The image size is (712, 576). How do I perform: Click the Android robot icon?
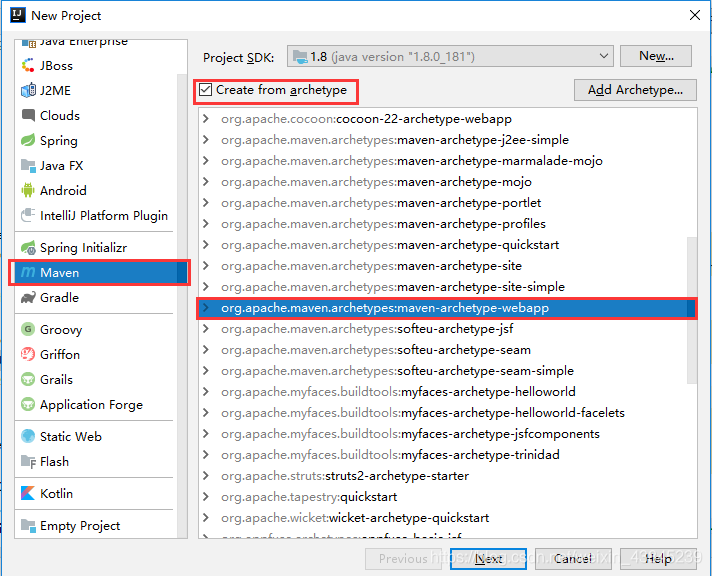coord(28,190)
